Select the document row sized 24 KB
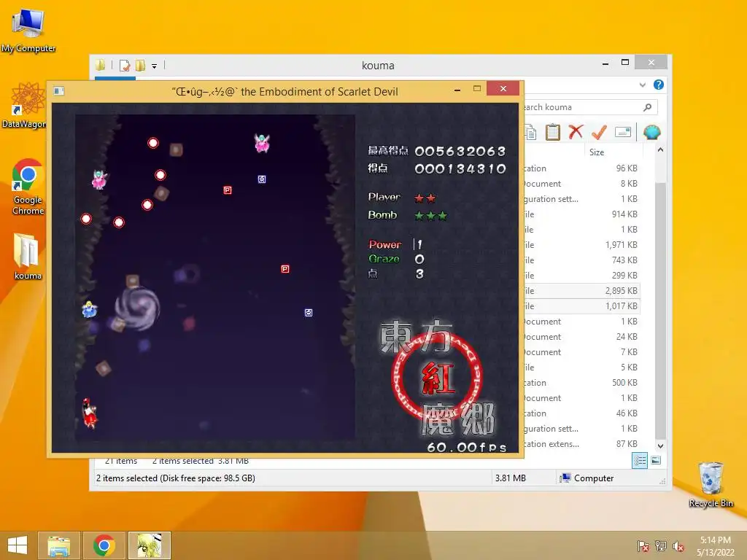Image resolution: width=747 pixels, height=560 pixels. point(581,337)
